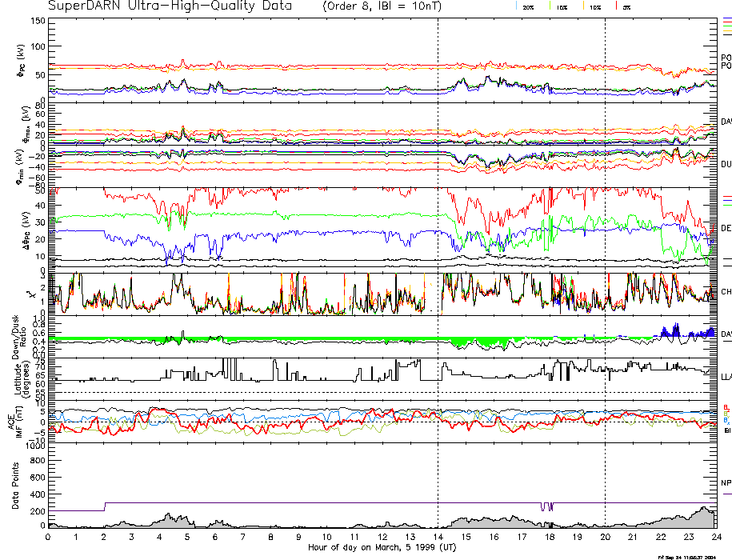The image size is (732, 560).
Task: Click the blue filled peak near hour 22.5
Action: point(676,329)
